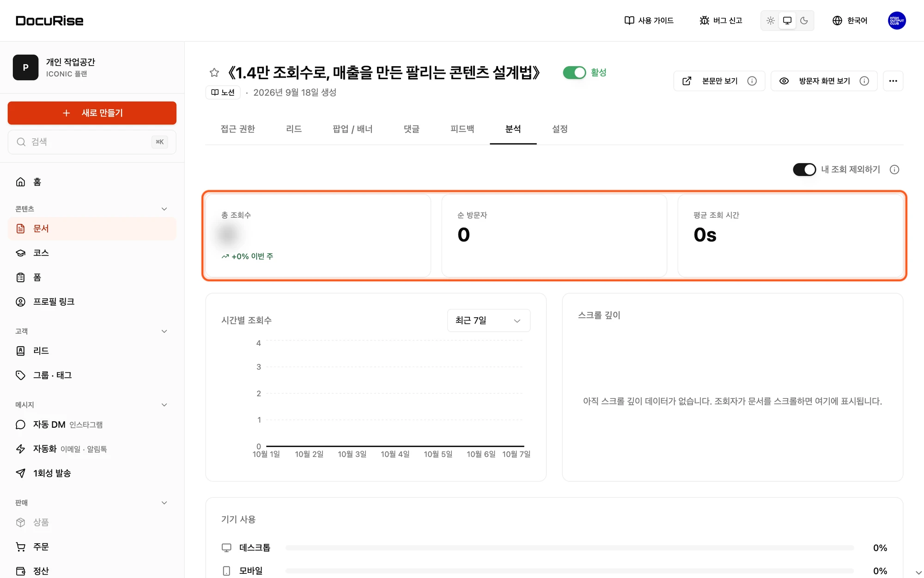The height and width of the screenshot is (578, 924).
Task: Open the 최근 7일 period dropdown
Action: coord(488,320)
